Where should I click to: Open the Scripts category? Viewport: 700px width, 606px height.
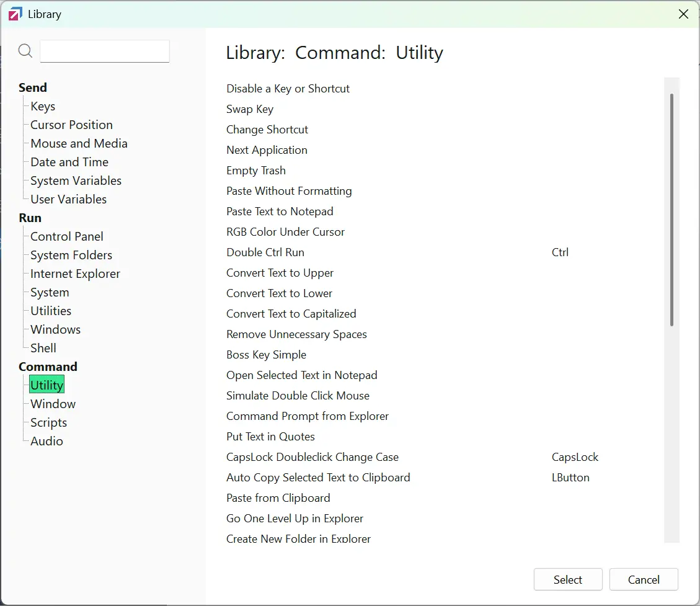click(x=48, y=422)
